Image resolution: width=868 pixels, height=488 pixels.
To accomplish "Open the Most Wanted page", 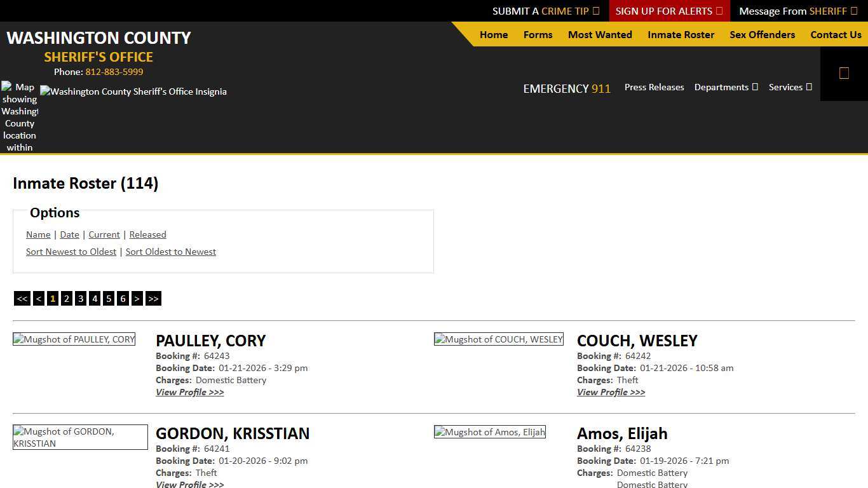I will click(x=599, y=34).
